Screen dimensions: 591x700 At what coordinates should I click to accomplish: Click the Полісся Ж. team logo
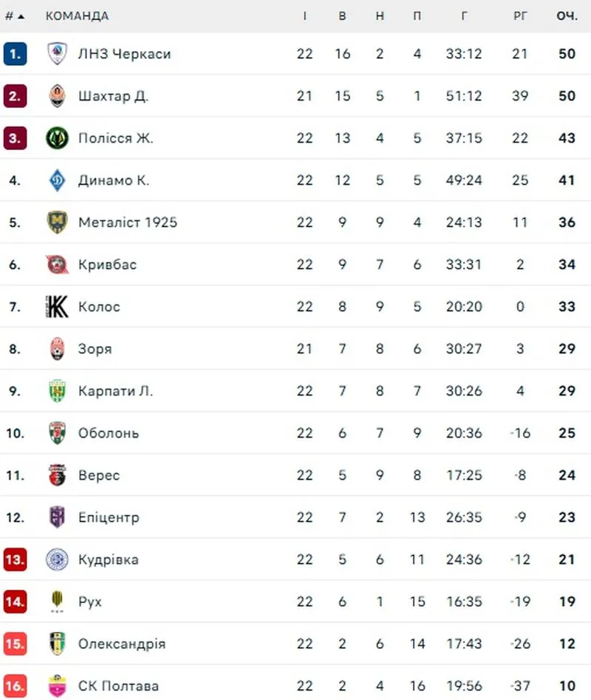57,138
